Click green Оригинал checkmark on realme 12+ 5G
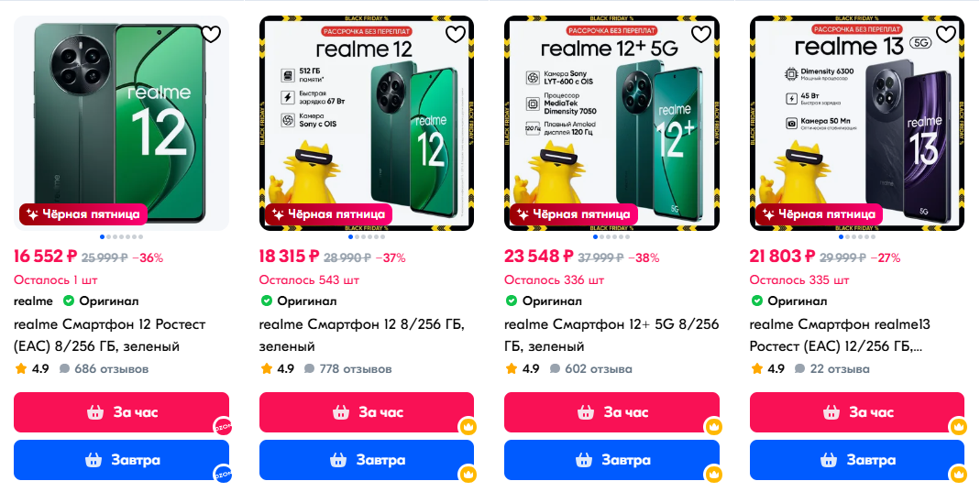The height and width of the screenshot is (492, 980). pos(512,301)
